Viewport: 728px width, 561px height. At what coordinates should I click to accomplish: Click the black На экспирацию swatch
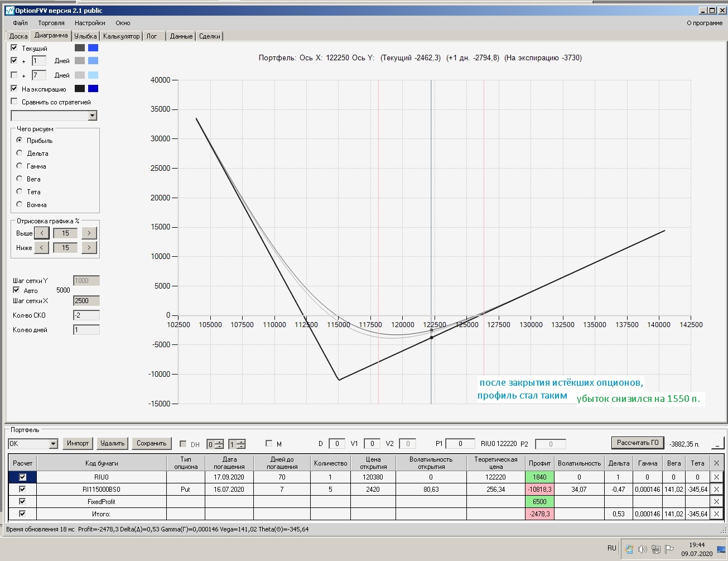80,89
